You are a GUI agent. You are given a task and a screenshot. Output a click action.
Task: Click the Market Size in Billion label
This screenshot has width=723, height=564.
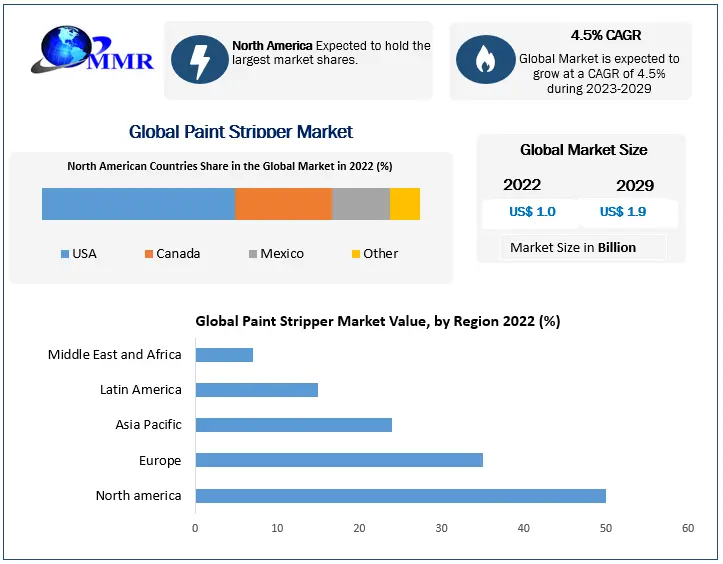tap(573, 247)
